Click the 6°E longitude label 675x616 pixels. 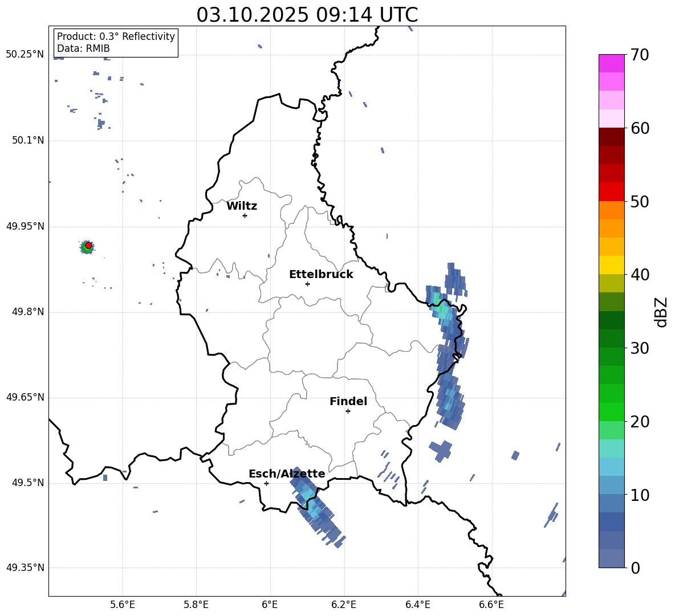pyautogui.click(x=270, y=605)
